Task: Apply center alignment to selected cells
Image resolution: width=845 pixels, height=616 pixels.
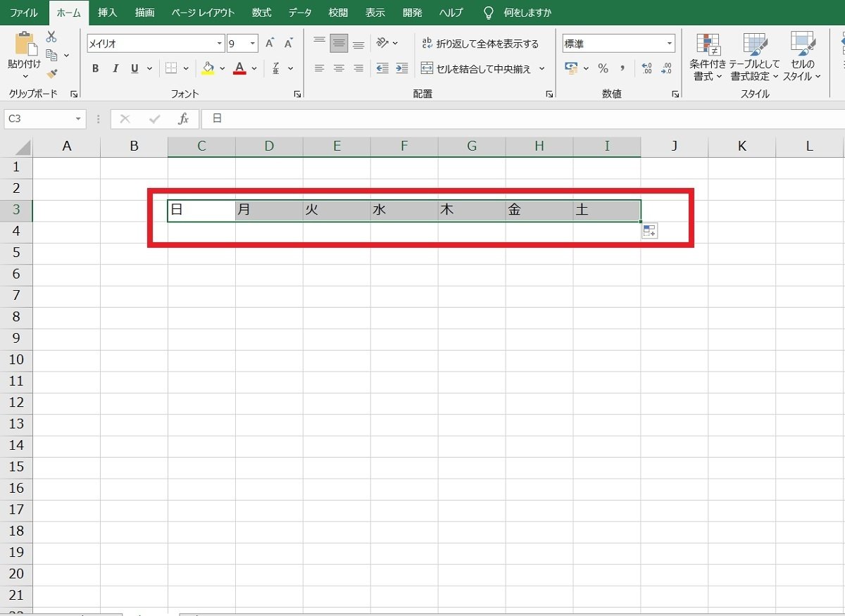Action: coord(339,68)
